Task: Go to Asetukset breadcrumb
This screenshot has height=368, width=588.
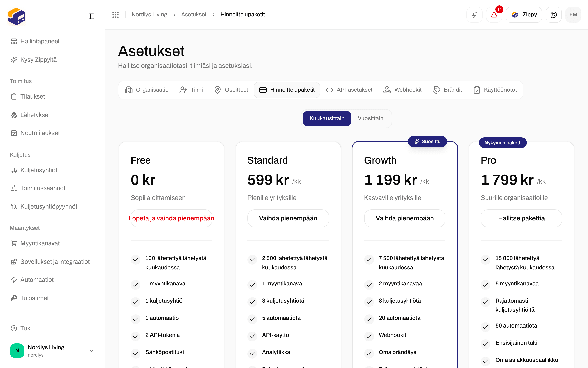Action: 194,15
